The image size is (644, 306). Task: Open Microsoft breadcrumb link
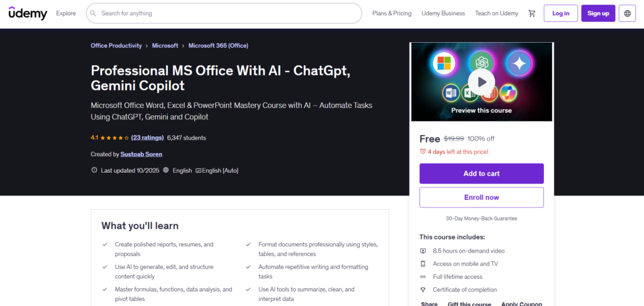click(x=165, y=45)
